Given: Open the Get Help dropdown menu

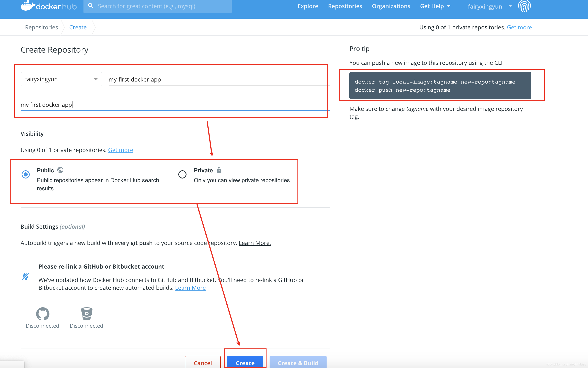Looking at the screenshot, I should 434,6.
